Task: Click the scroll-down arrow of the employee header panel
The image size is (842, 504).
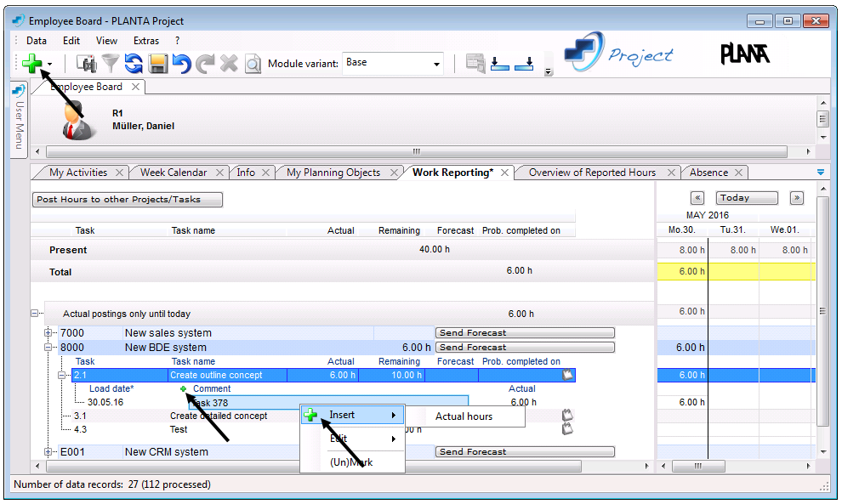Action: coord(822,138)
